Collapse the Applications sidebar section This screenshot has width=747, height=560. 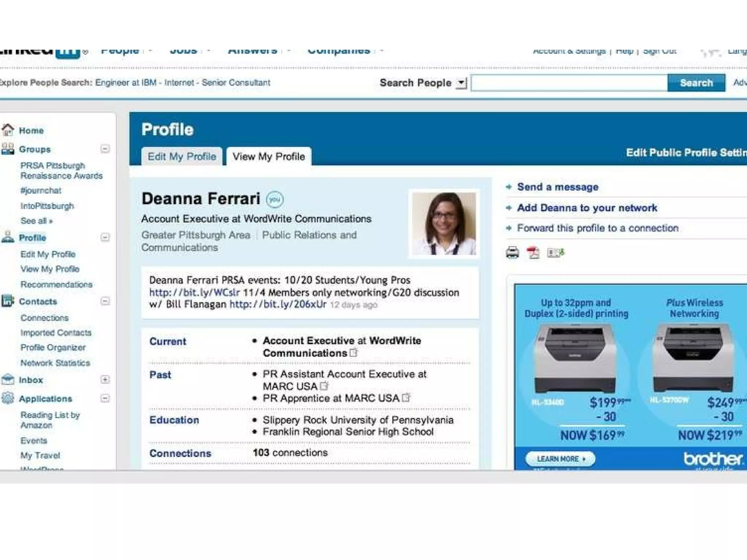pos(105,398)
